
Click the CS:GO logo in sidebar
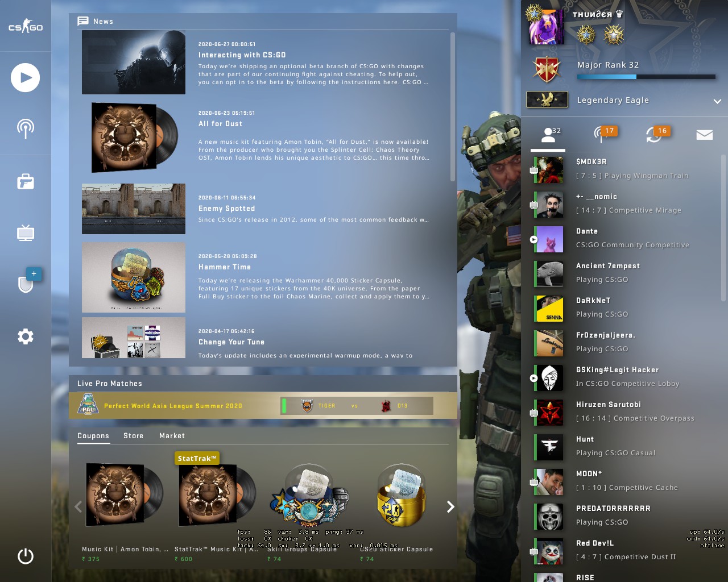click(26, 27)
